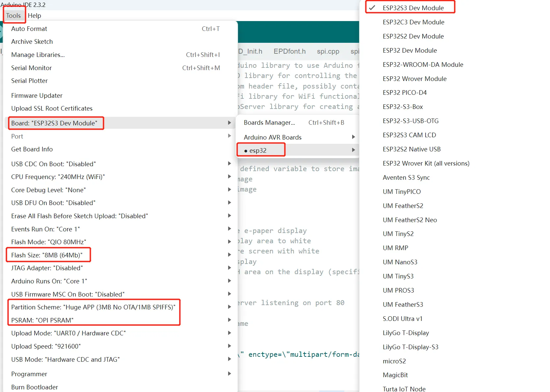
Task: Choose the esp32 board group
Action: tap(258, 150)
